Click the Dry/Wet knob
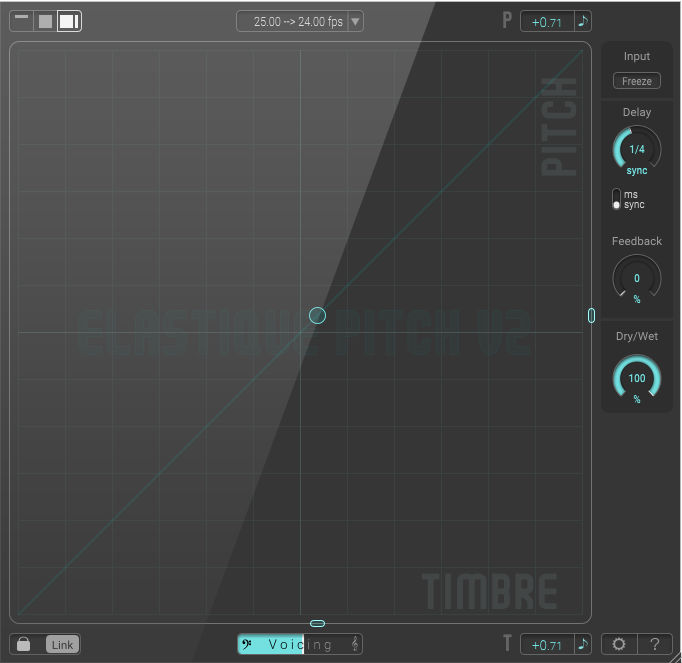Viewport: 682px width, 663px height. point(636,379)
